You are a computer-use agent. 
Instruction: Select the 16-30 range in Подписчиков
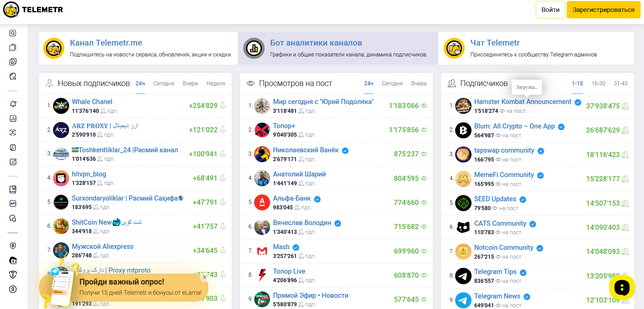click(x=598, y=83)
